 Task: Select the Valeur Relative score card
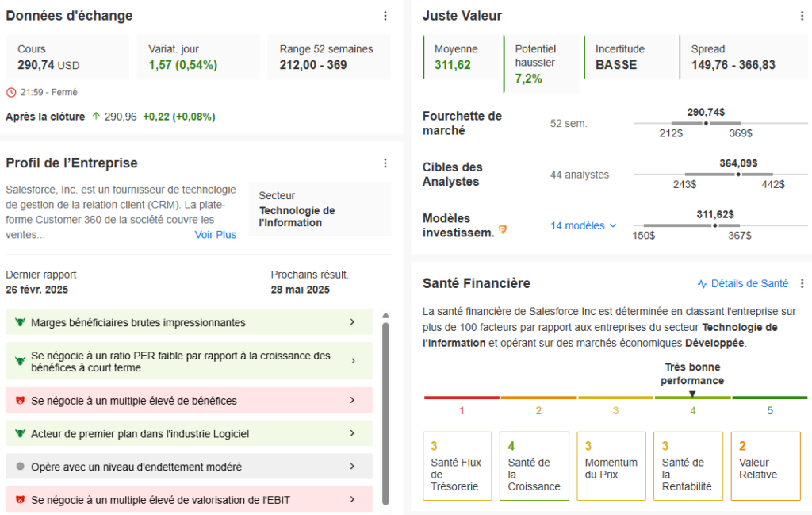pyautogui.click(x=764, y=466)
